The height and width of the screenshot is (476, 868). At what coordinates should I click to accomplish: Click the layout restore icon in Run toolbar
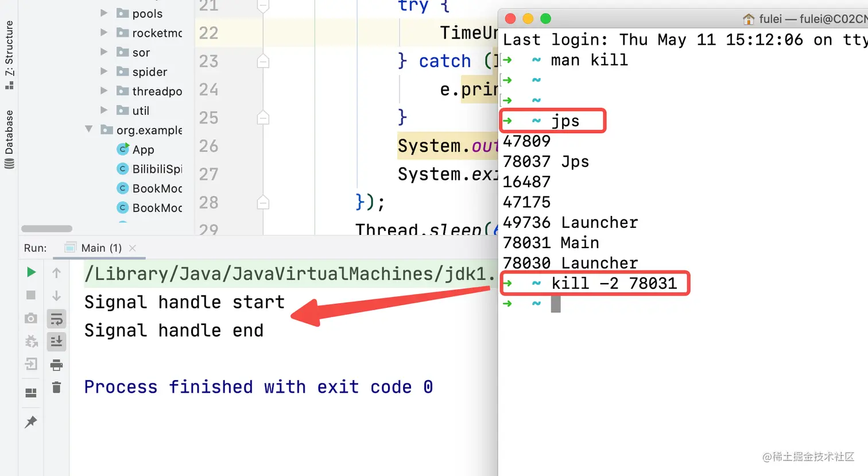[31, 393]
